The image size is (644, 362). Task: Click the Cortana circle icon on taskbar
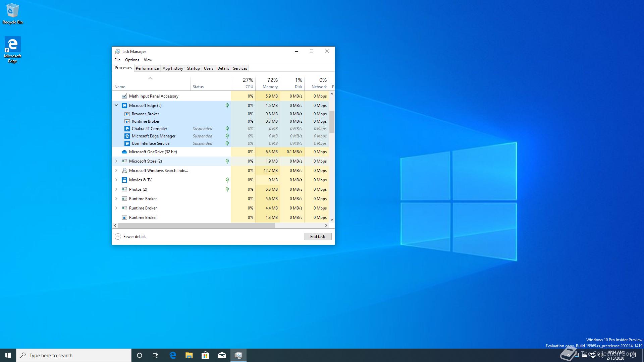140,355
